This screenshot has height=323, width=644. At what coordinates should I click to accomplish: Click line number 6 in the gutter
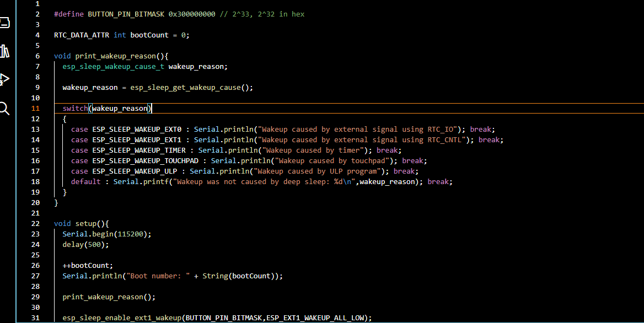click(x=38, y=56)
